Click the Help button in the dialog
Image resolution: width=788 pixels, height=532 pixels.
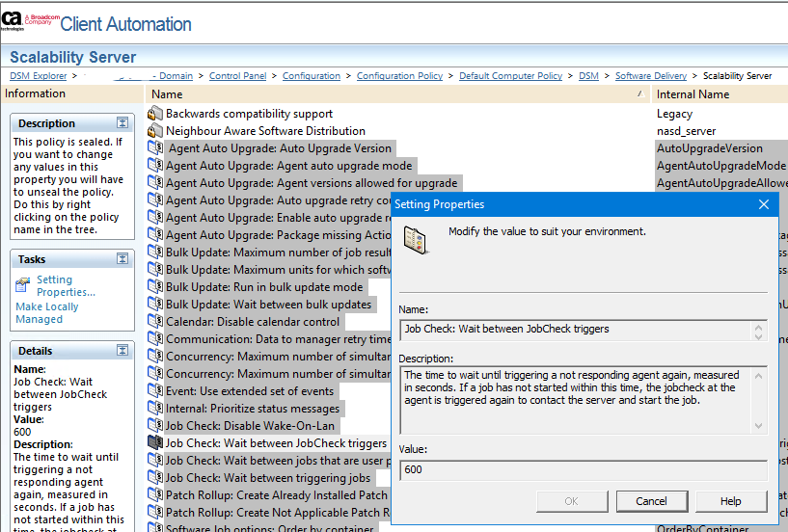pos(730,501)
